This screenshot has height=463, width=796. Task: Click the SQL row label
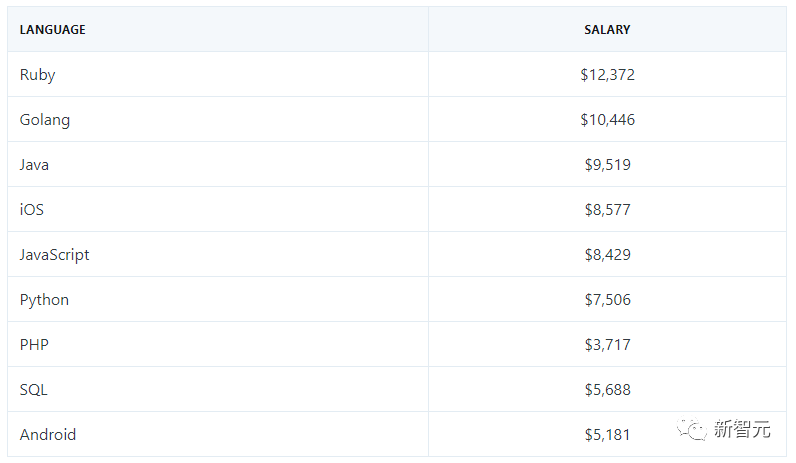click(34, 390)
